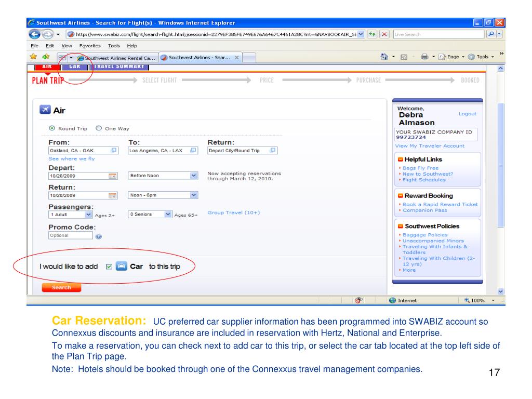Click the Promo Code Optional field
532x399 pixels.
click(70, 235)
